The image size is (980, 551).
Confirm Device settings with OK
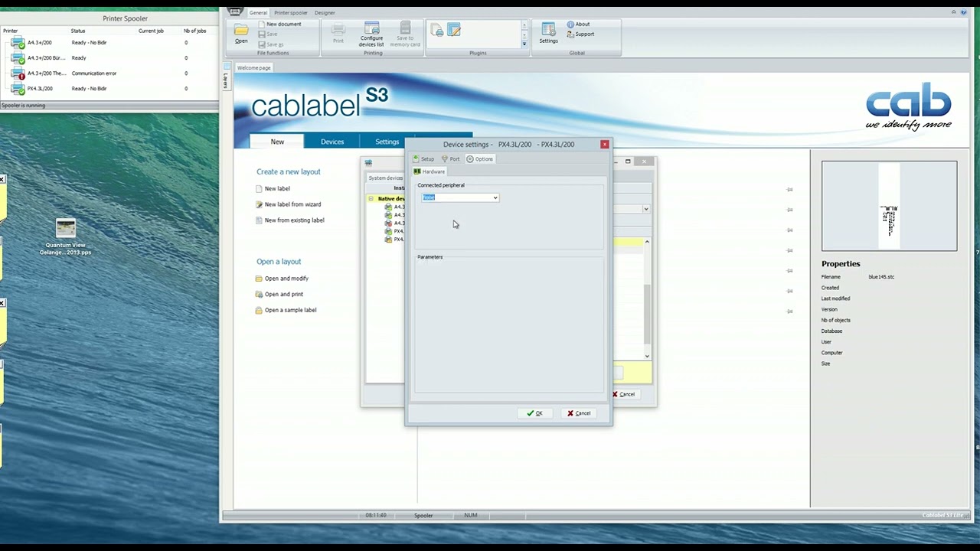pos(534,413)
